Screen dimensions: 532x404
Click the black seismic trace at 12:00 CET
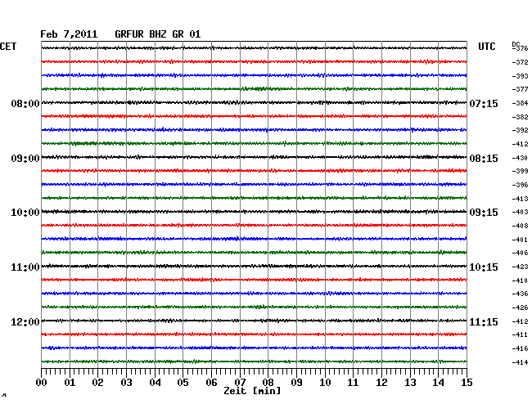pos(254,321)
